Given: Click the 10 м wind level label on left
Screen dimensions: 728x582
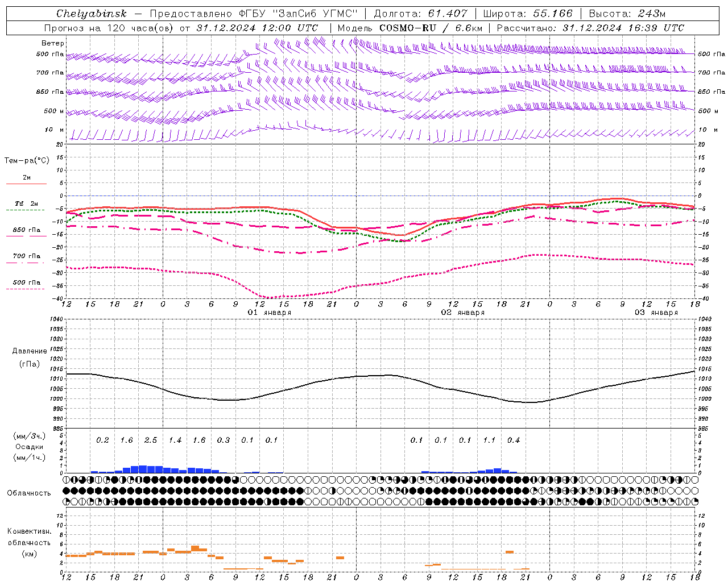Looking at the screenshot, I should point(55,130).
